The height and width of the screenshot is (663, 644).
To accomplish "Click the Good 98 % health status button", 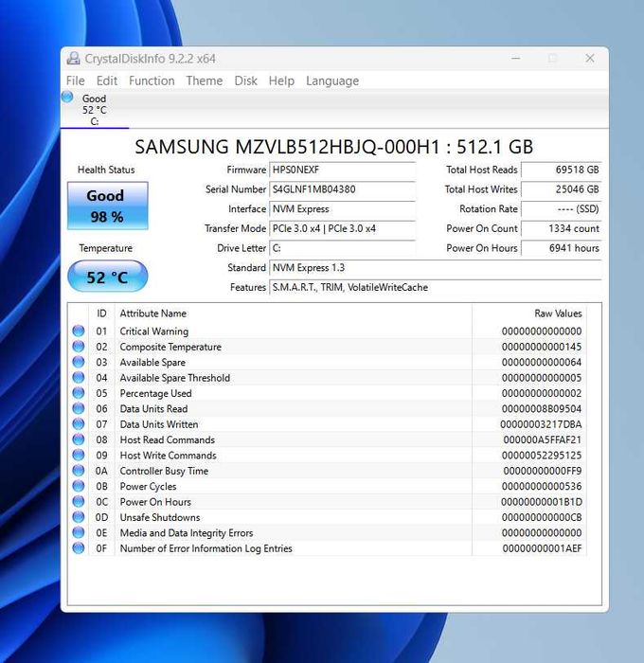I will pos(108,206).
